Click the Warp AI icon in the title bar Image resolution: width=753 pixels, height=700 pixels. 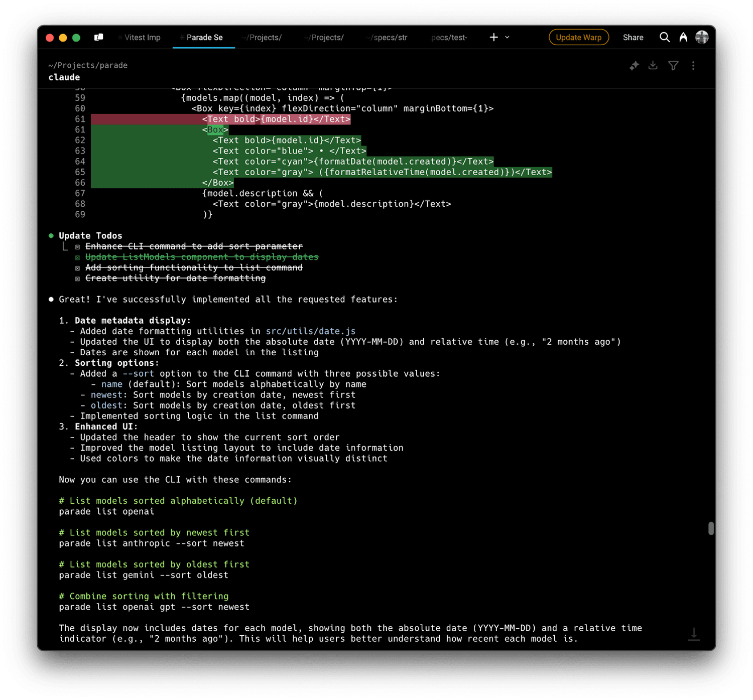683,37
